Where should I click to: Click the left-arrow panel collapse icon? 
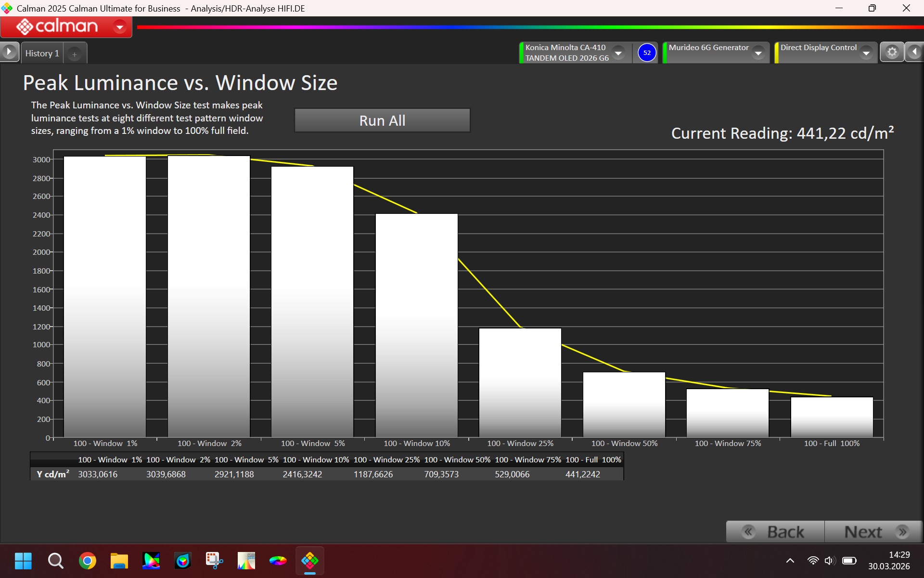click(914, 52)
